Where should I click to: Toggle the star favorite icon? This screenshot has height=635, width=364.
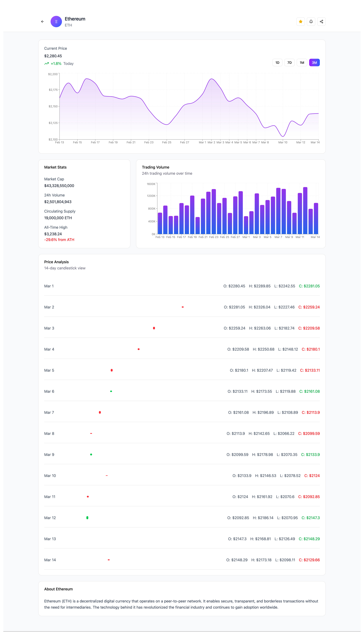click(301, 22)
